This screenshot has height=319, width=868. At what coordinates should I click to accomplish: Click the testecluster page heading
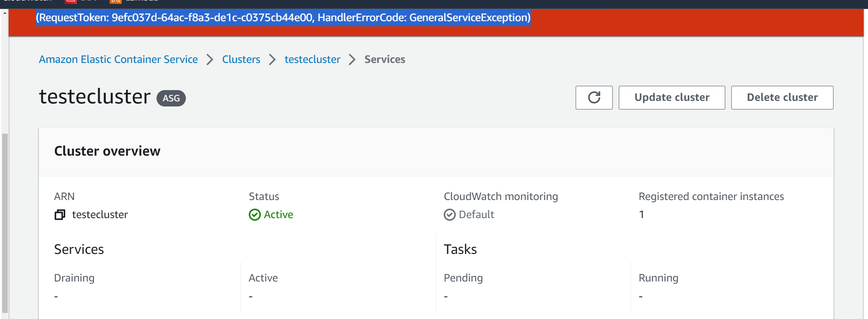pyautogui.click(x=95, y=96)
